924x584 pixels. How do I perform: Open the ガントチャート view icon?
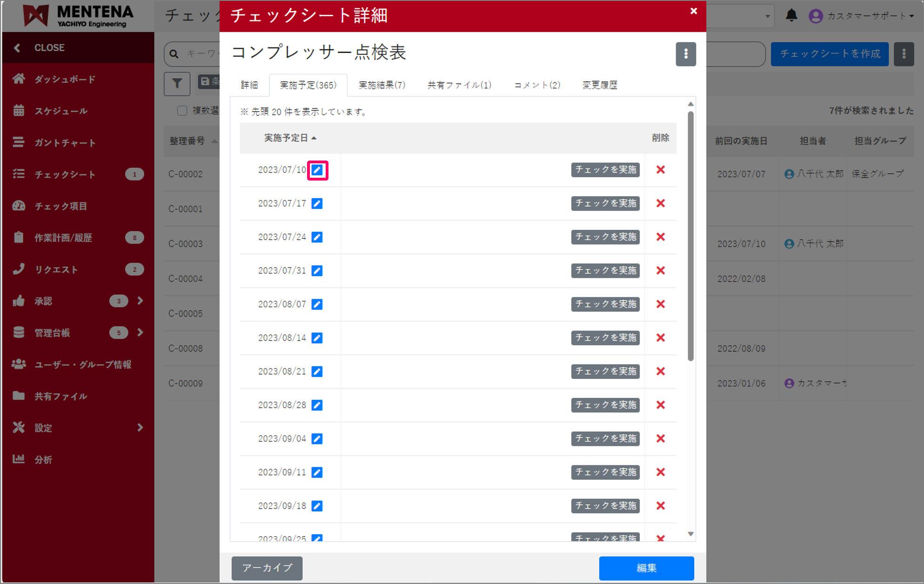(x=19, y=142)
